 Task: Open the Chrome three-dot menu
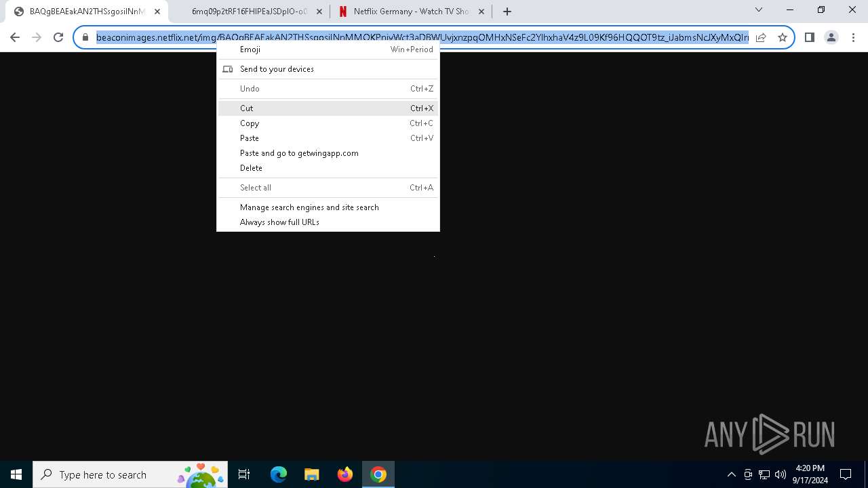pos(853,37)
